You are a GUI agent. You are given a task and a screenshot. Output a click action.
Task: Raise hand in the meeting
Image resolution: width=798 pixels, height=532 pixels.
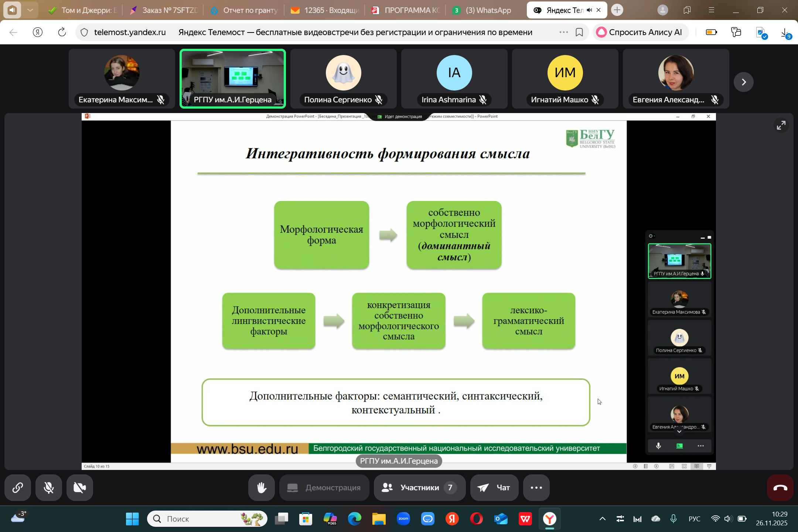tap(262, 488)
